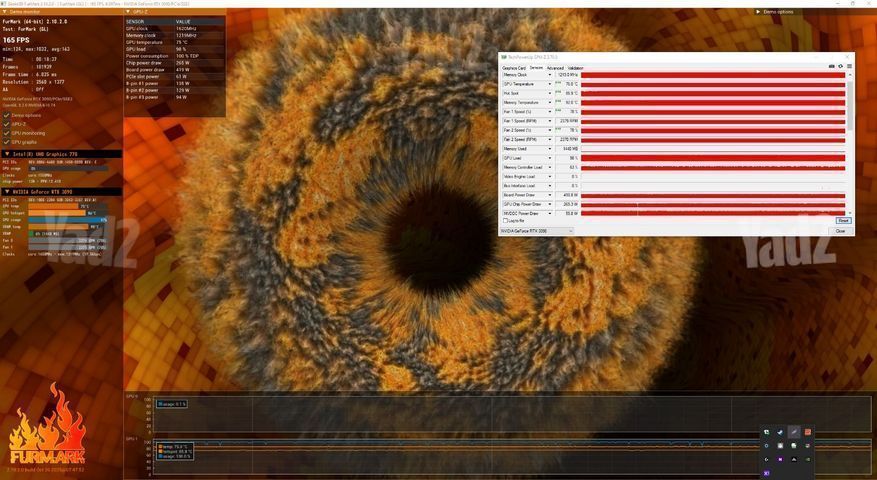
Task: Expand the Demo options panel
Action: point(775,12)
